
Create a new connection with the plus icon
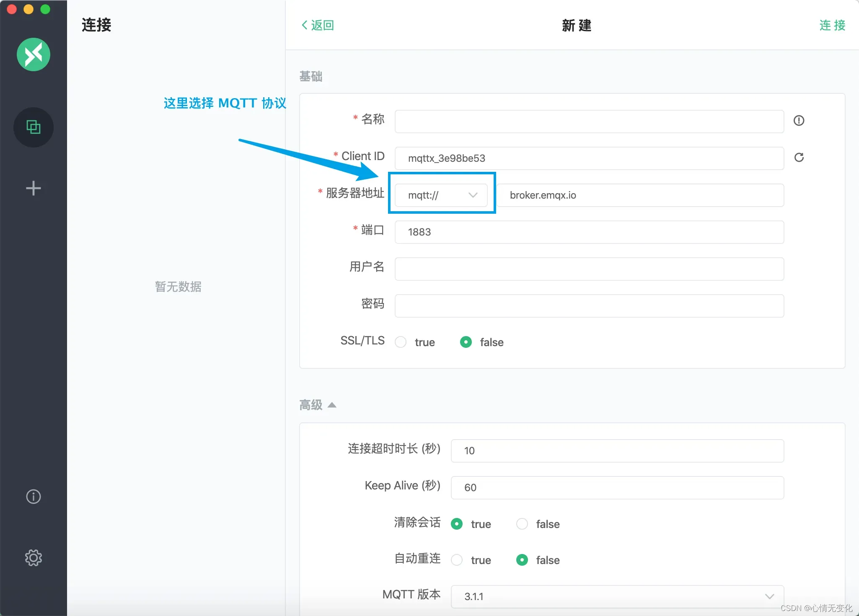(33, 188)
